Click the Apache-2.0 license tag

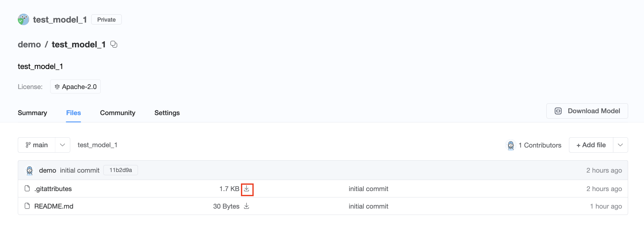coord(76,87)
